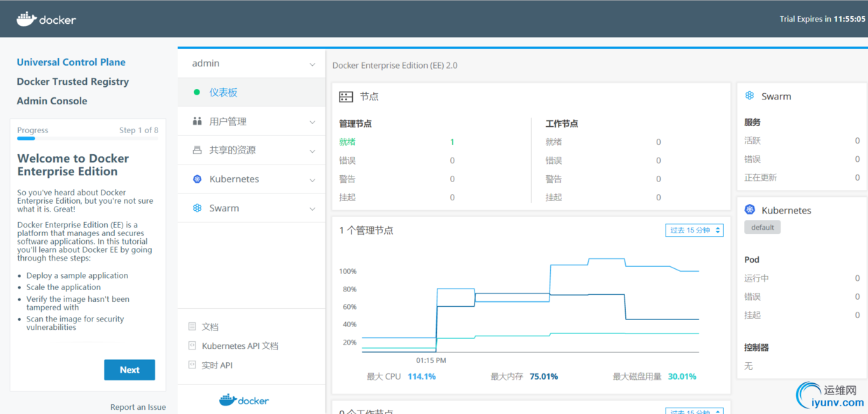Viewport: 868px width, 414px height.
Task: Click Report an Issue link
Action: click(138, 407)
